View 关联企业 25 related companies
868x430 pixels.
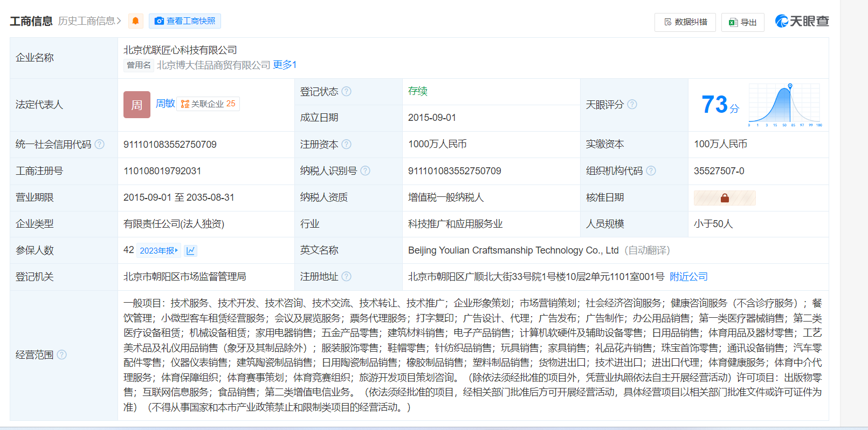[208, 104]
